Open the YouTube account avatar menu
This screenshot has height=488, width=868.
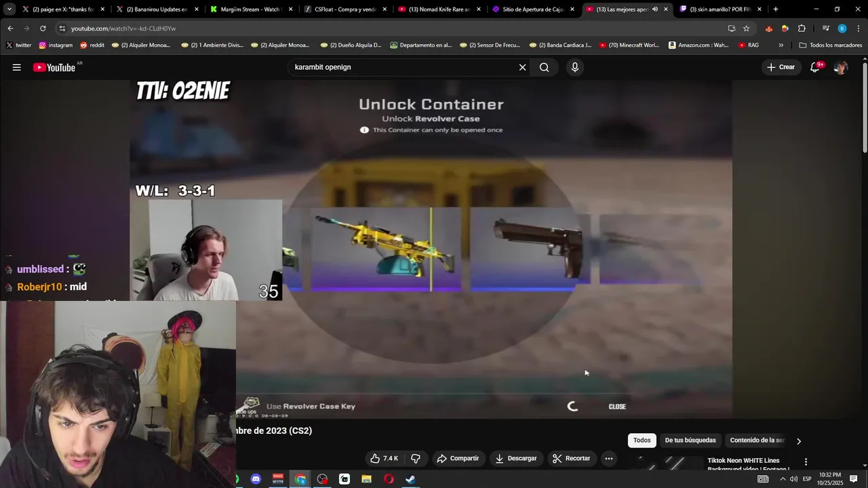pos(841,67)
